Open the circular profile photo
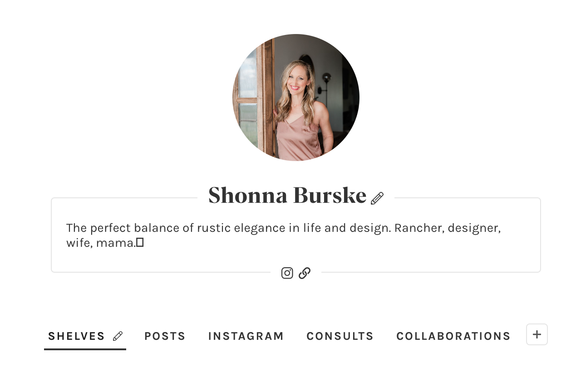 click(x=296, y=98)
